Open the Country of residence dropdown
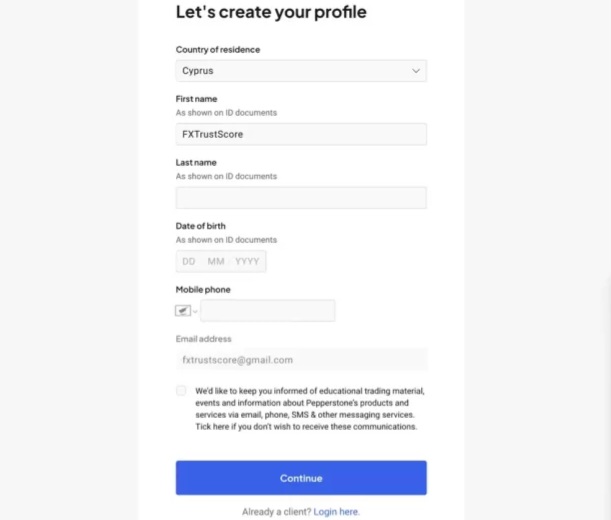 (300, 71)
